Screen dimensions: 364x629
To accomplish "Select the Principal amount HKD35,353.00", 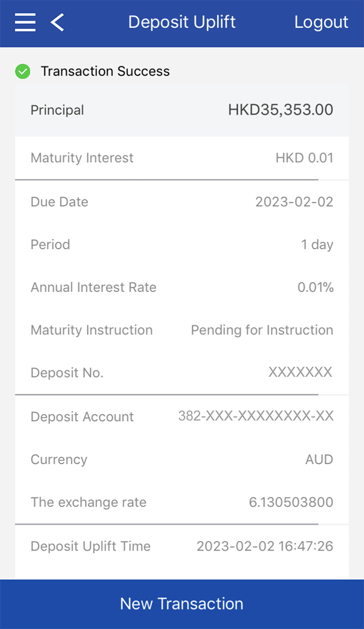I will (x=280, y=110).
